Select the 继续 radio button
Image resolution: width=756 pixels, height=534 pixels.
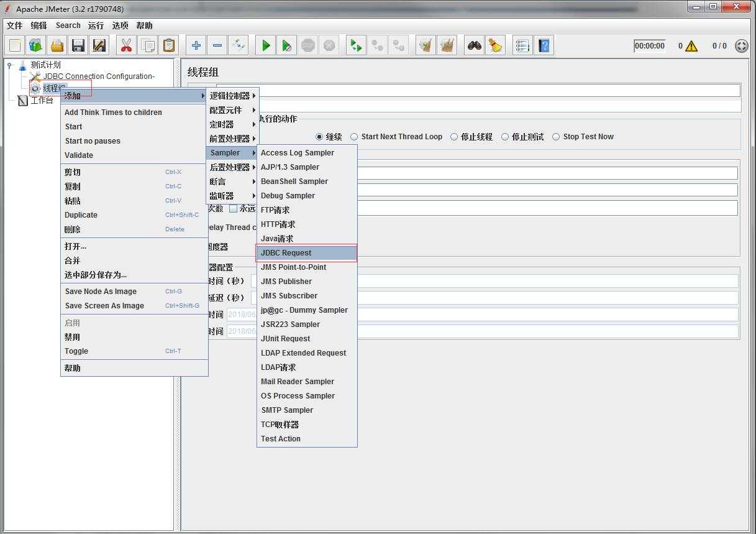319,137
